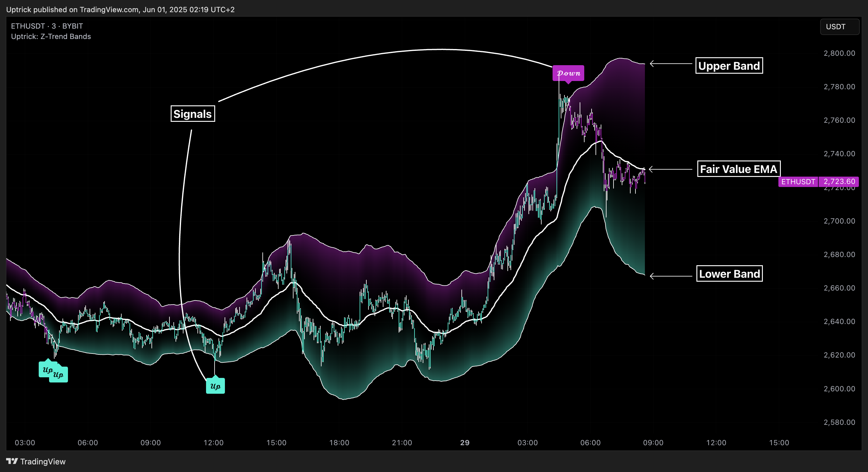This screenshot has height=472, width=868.
Task: Select the Lower Band text annotation
Action: (x=730, y=274)
